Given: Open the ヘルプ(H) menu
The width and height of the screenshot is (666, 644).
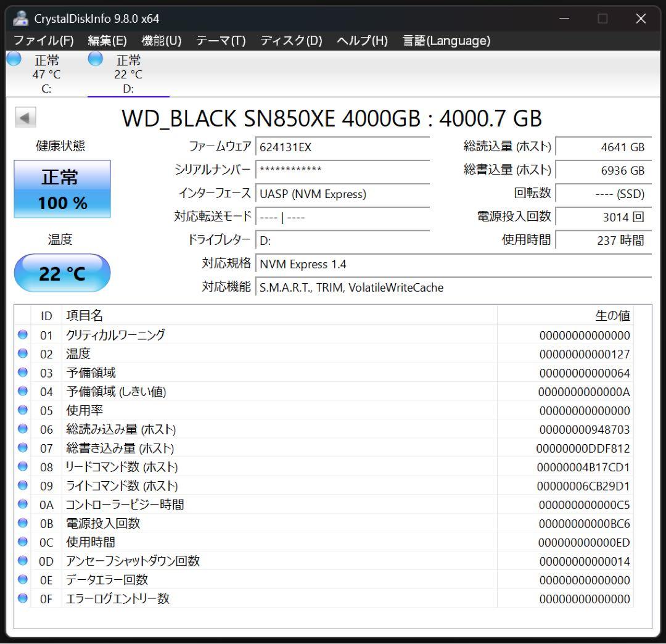Looking at the screenshot, I should pyautogui.click(x=363, y=41).
